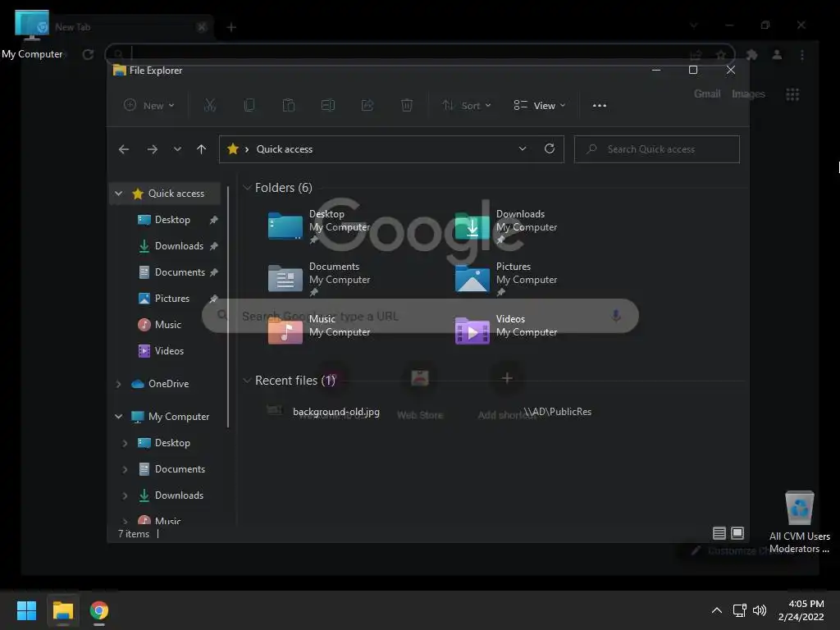Viewport: 840px width, 630px height.
Task: Click Chrome profile avatar icon
Action: point(777,55)
